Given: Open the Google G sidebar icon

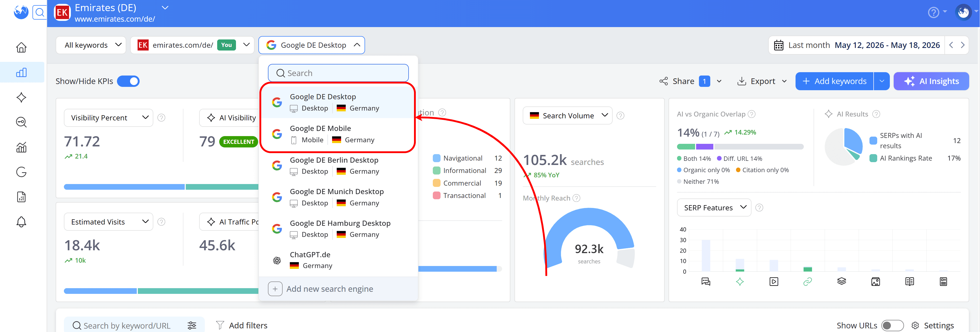Looking at the screenshot, I should [21, 172].
